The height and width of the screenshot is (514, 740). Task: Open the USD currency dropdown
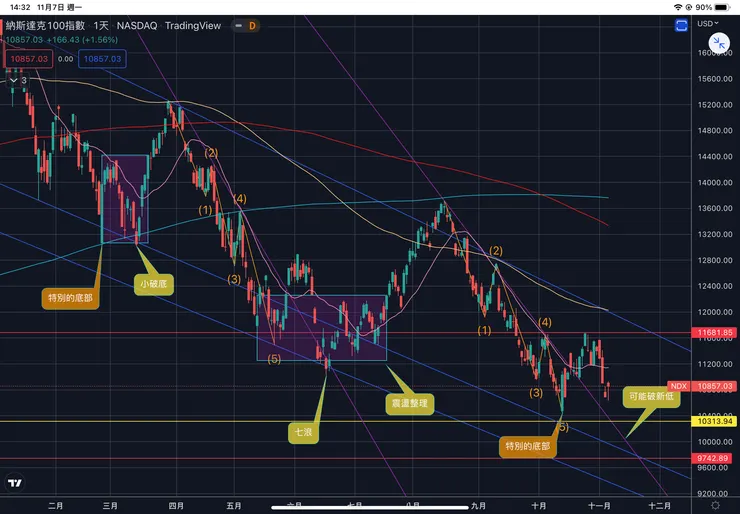[707, 23]
